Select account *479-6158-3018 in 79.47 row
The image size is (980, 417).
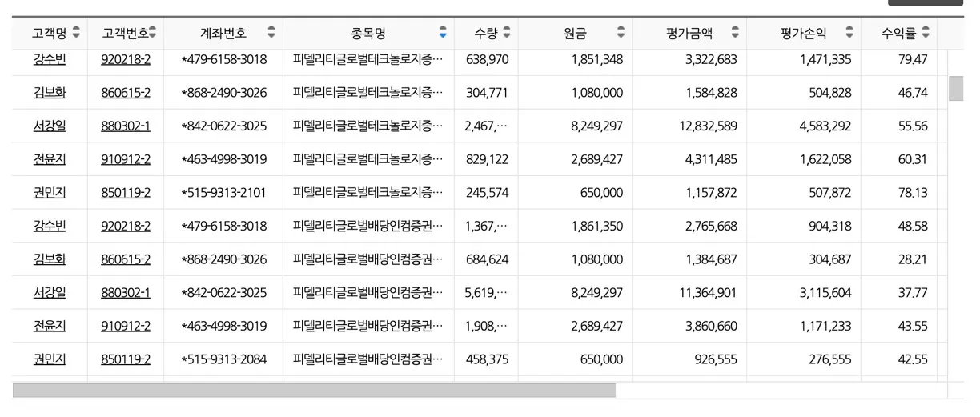pos(224,59)
